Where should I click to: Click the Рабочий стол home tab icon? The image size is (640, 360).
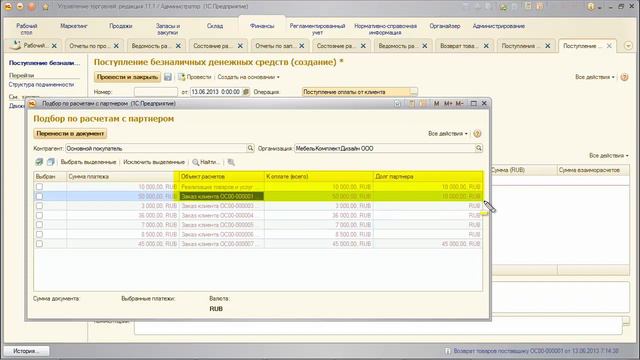16,45
